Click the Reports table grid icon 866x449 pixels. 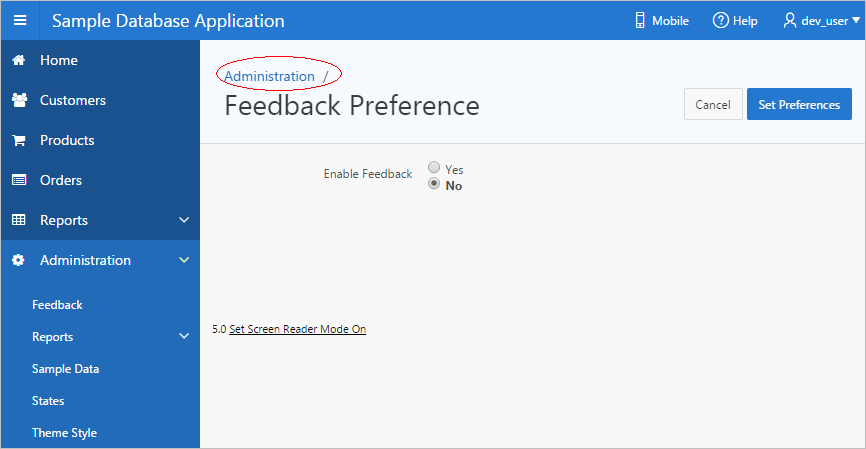point(18,220)
